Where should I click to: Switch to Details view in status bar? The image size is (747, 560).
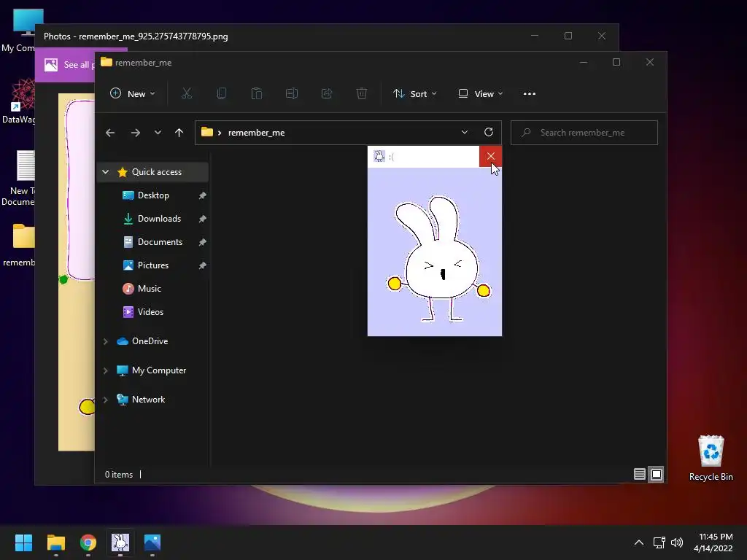(640, 475)
